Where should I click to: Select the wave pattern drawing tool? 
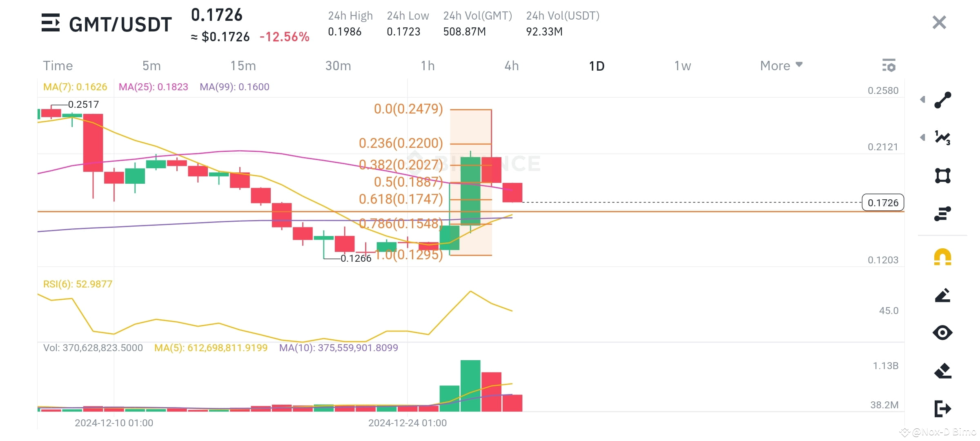[942, 138]
